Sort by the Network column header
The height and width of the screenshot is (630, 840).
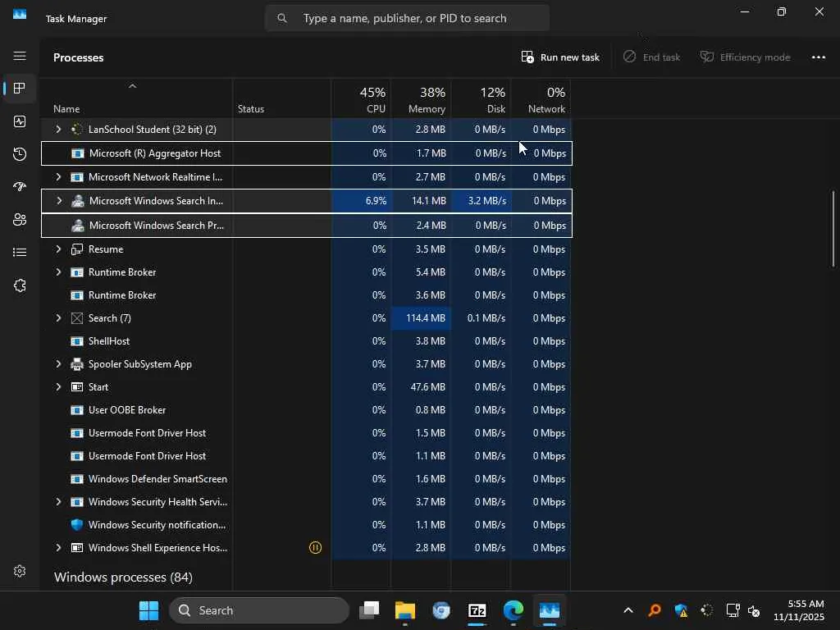(541, 100)
